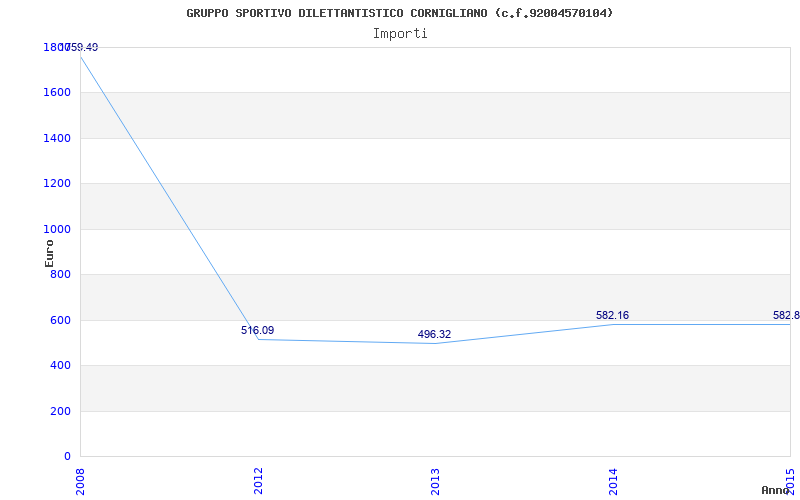800x500 pixels.
Task: Click the 516.09 data label
Action: [258, 330]
